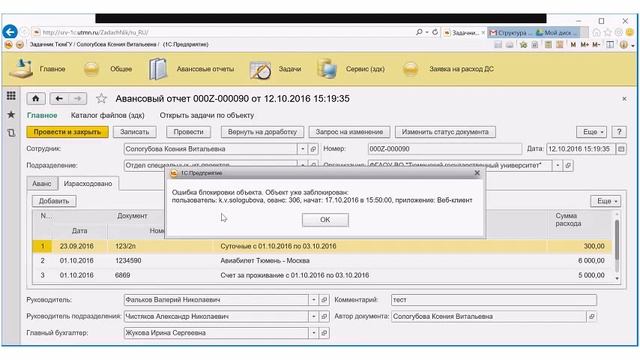Screen dimensions: 640x360
Task: Open help with the question mark button
Action: pyautogui.click(x=619, y=132)
